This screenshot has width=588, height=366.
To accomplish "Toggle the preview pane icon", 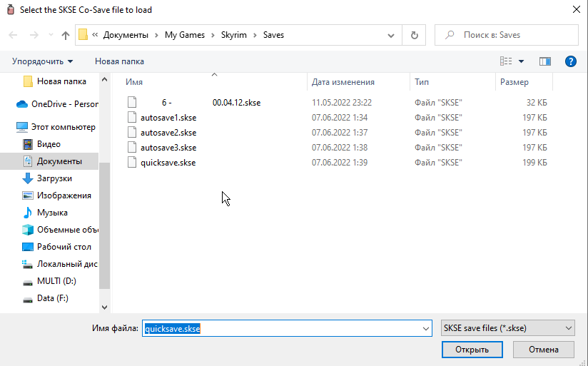I will pos(545,61).
